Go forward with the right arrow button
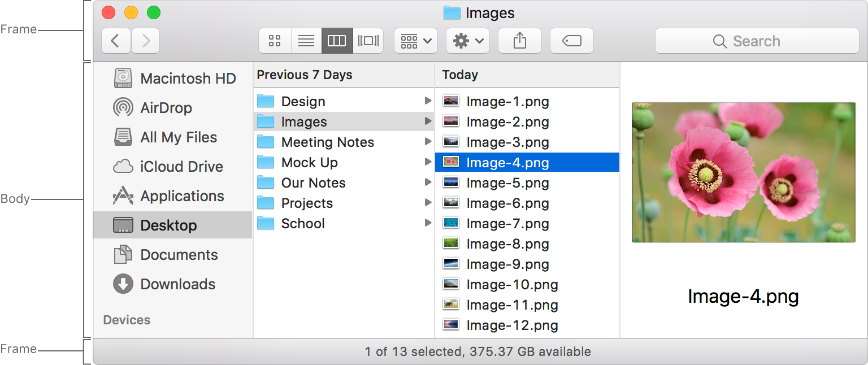Image resolution: width=868 pixels, height=365 pixels. (146, 41)
